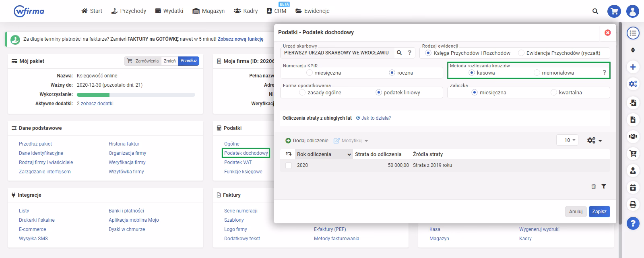The image size is (644, 258).
Task: Click the printer icon in right sidebar
Action: point(633,204)
